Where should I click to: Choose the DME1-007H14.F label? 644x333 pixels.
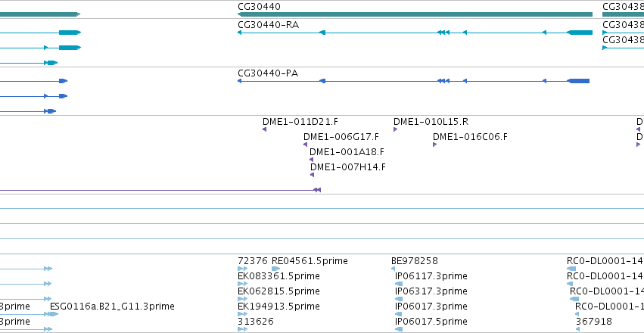pyautogui.click(x=348, y=167)
